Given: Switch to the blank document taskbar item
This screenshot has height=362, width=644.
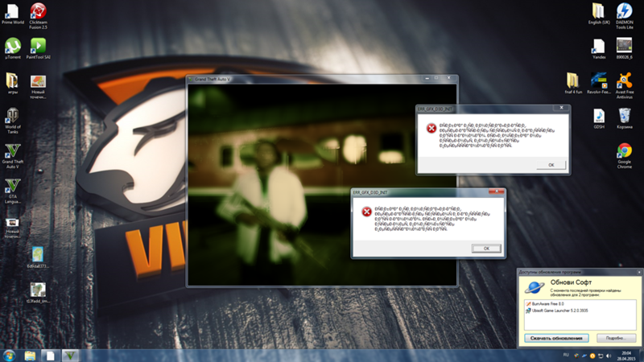Looking at the screenshot, I should (50, 356).
